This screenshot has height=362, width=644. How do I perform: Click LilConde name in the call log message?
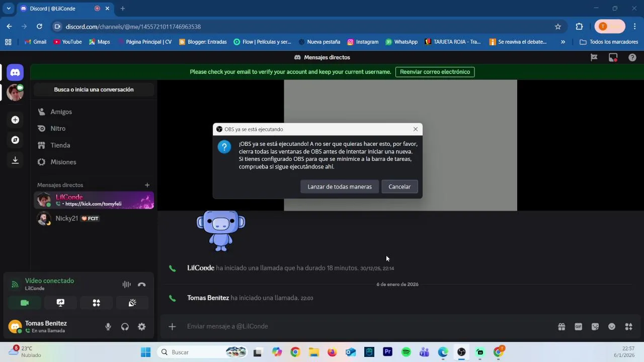(201, 268)
